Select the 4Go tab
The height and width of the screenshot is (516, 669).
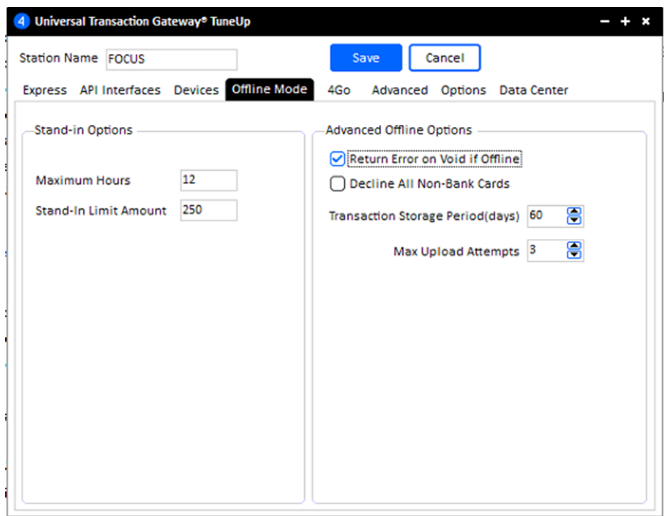pos(339,90)
